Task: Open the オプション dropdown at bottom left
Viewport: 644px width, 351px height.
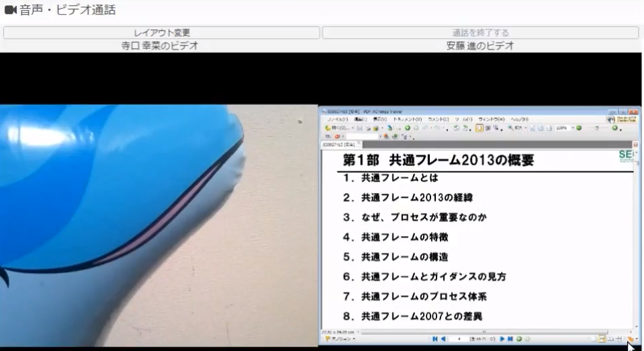Action: coord(339,339)
